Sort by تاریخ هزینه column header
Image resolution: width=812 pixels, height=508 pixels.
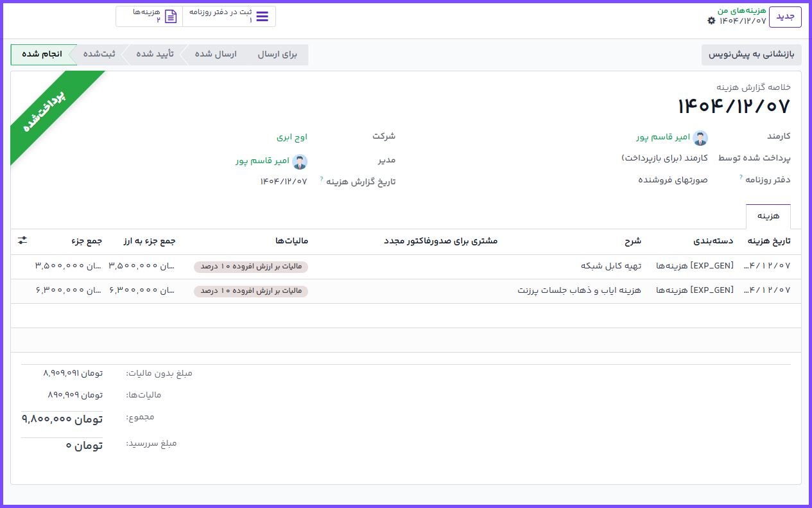pyautogui.click(x=769, y=241)
